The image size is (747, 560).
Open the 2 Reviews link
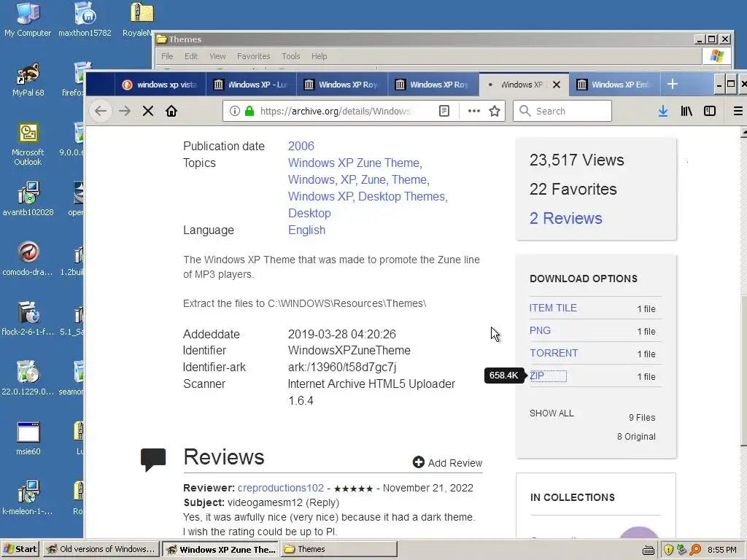pyautogui.click(x=566, y=218)
